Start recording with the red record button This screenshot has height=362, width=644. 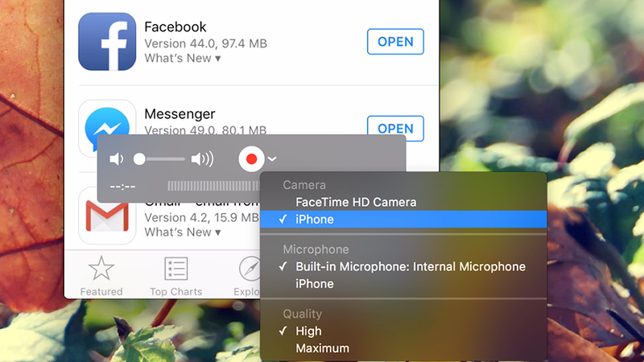251,158
